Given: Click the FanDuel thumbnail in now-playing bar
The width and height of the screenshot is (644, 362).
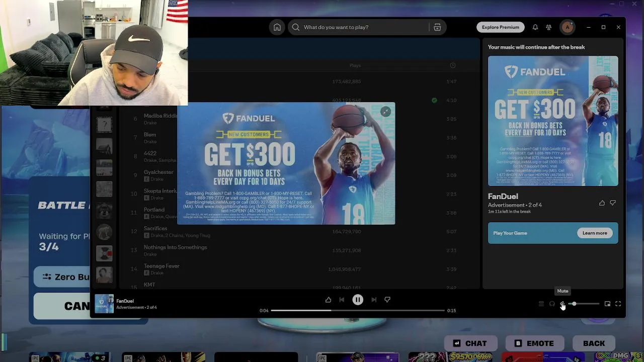Looking at the screenshot, I should pyautogui.click(x=104, y=304).
